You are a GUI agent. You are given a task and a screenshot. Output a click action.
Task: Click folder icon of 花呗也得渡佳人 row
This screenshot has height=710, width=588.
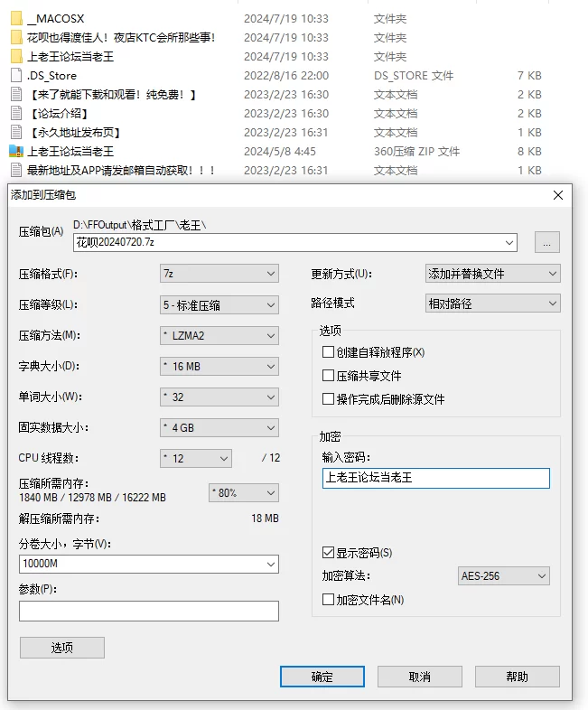[16, 38]
